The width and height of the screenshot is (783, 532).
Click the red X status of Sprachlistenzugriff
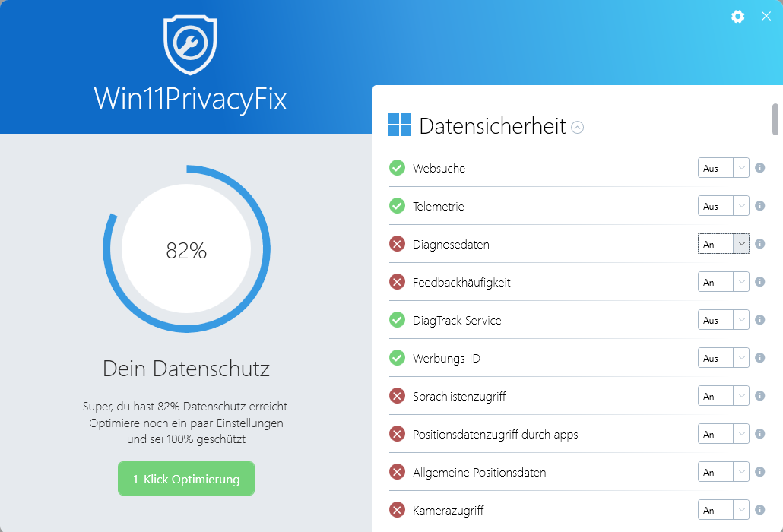[x=397, y=396]
